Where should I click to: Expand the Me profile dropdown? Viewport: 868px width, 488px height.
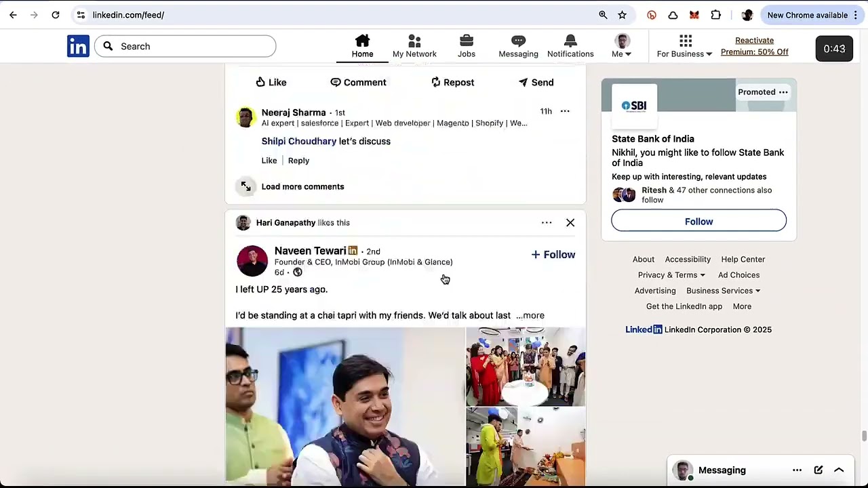point(622,46)
